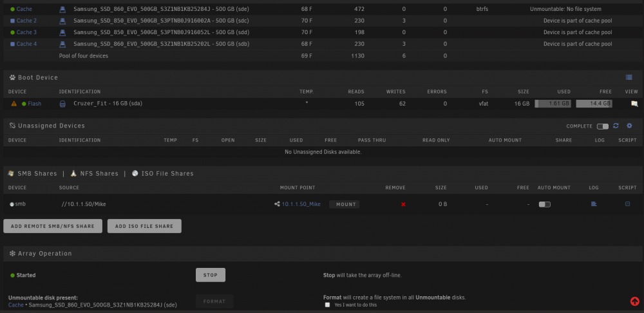Open the Cache link under Unmountable disk present
This screenshot has width=644, height=313.
(x=16, y=305)
